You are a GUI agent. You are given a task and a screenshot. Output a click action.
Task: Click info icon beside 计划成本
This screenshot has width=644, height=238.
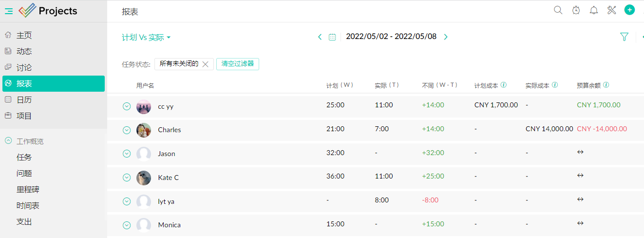504,85
